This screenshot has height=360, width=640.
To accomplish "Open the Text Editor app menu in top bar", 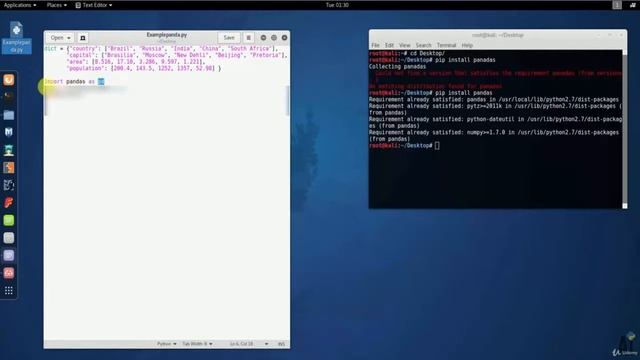I will click(x=94, y=5).
